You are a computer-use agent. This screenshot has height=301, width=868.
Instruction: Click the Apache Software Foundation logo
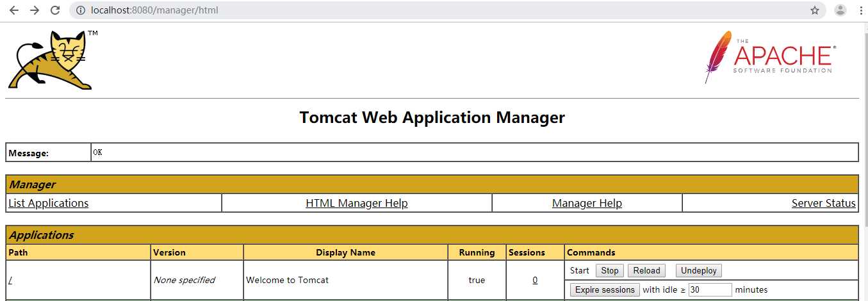770,56
